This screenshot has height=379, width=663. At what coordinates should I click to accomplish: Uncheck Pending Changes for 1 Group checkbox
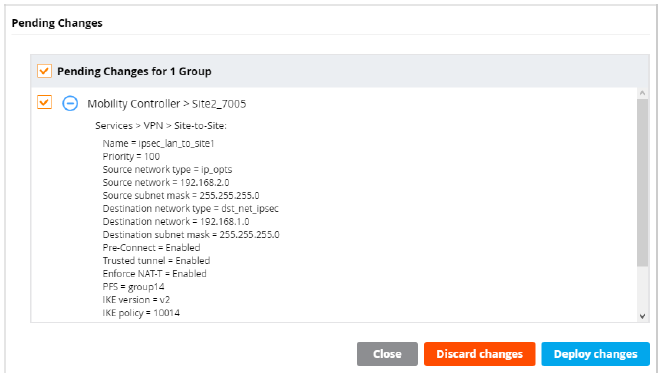44,71
